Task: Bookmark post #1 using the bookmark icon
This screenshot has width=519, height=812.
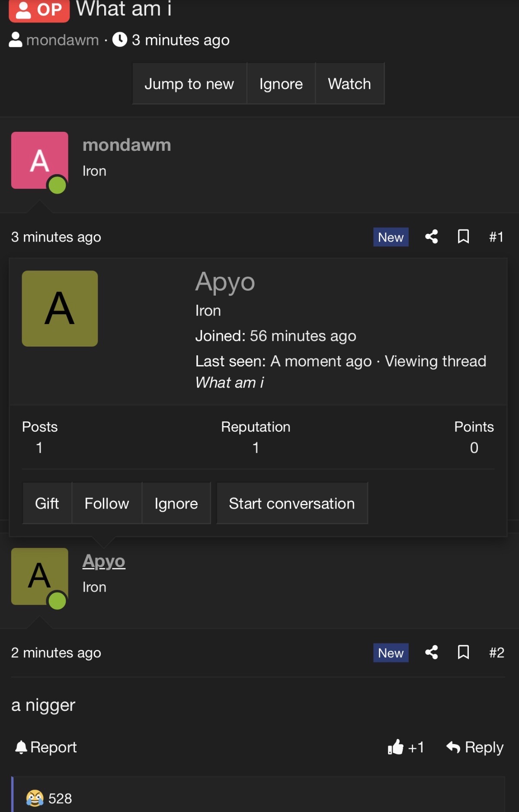Action: 463,237
